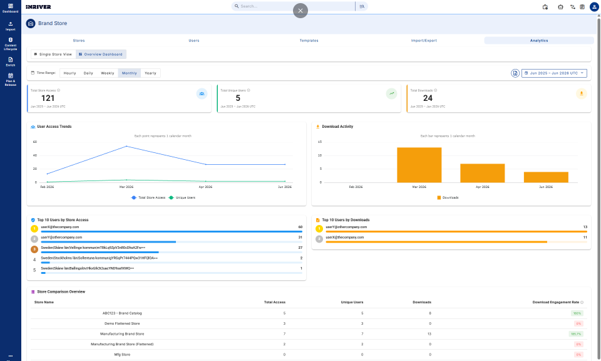Set time range to Yearly

pyautogui.click(x=150, y=73)
